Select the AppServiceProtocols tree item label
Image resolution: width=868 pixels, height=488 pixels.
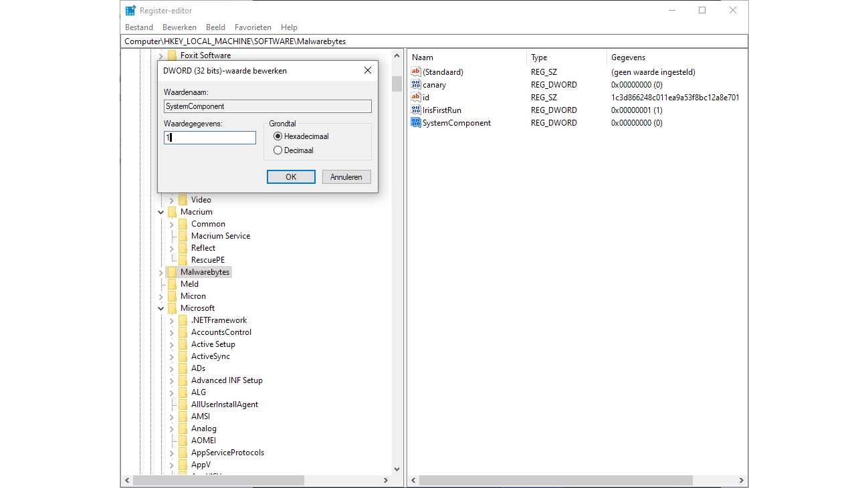[227, 453]
